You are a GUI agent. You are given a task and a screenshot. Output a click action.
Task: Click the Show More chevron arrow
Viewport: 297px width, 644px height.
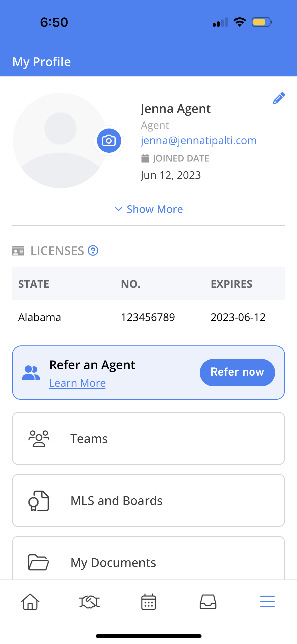pos(118,209)
